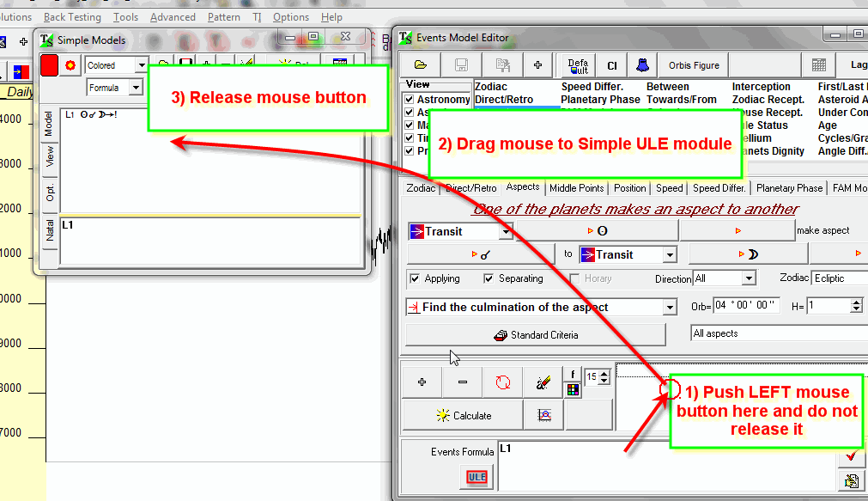Viewport: 868px width, 501px height.
Task: Click the Standard Criteria button
Action: [535, 335]
